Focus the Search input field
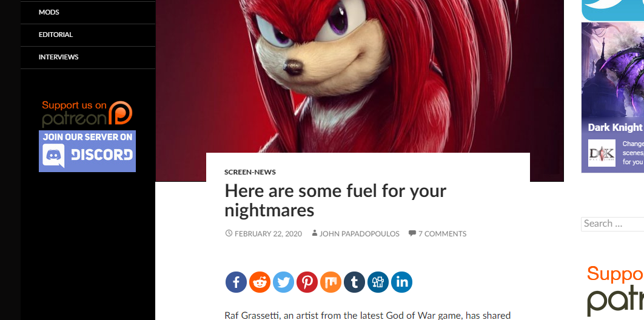Screen dimensions: 644x320 [x=612, y=224]
